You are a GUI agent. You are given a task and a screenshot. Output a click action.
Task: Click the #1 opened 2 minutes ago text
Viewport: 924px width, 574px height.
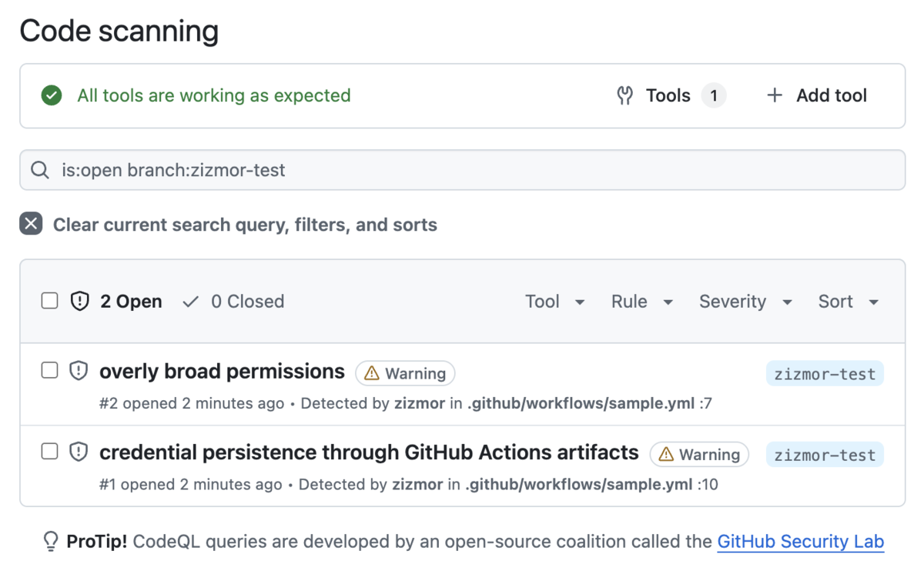click(191, 484)
